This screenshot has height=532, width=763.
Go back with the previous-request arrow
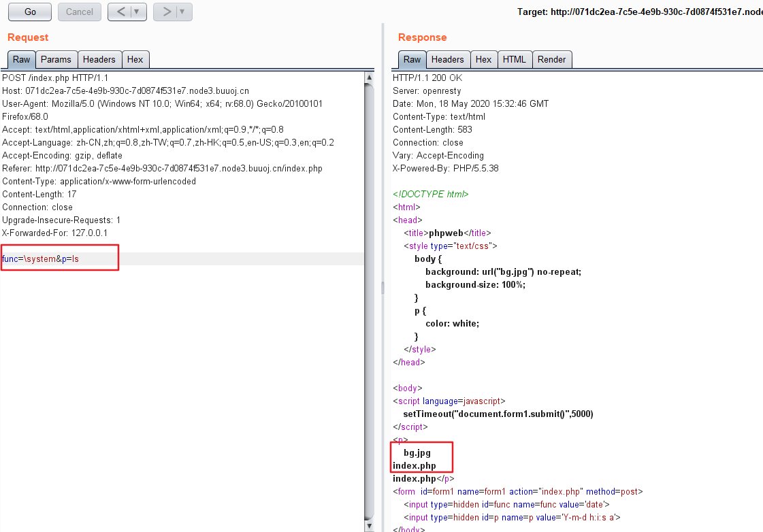click(x=120, y=12)
